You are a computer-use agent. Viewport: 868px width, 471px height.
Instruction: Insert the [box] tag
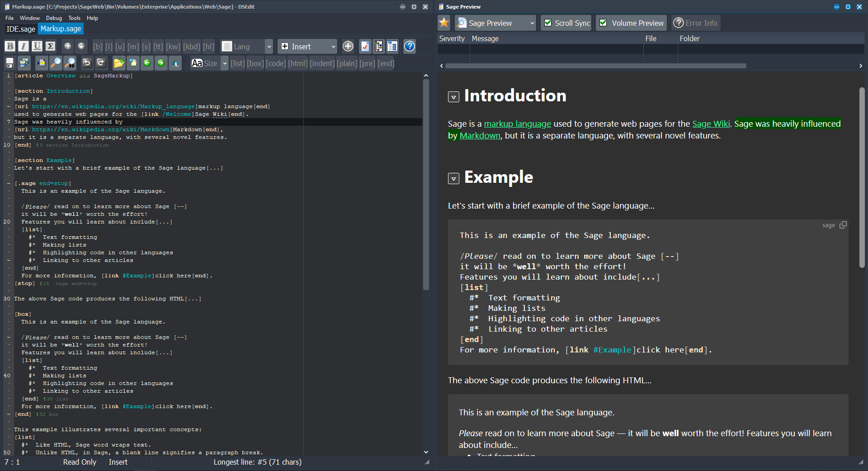(x=255, y=63)
